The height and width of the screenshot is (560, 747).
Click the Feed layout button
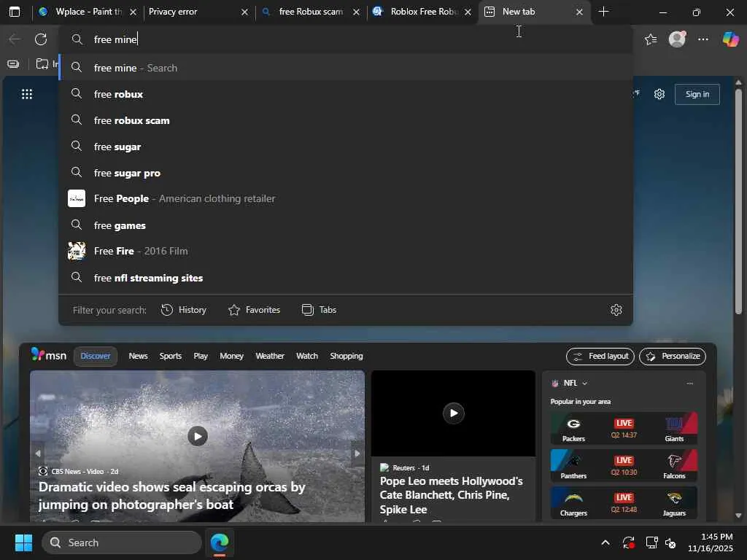600,356
